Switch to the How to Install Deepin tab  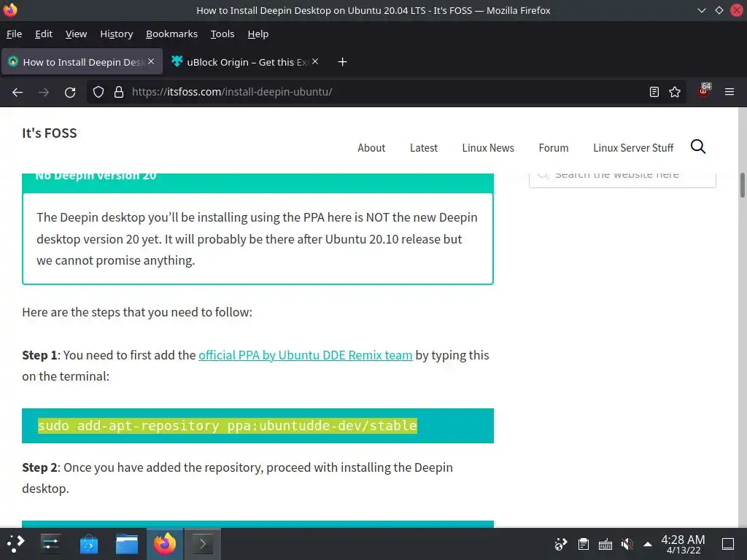(82, 62)
